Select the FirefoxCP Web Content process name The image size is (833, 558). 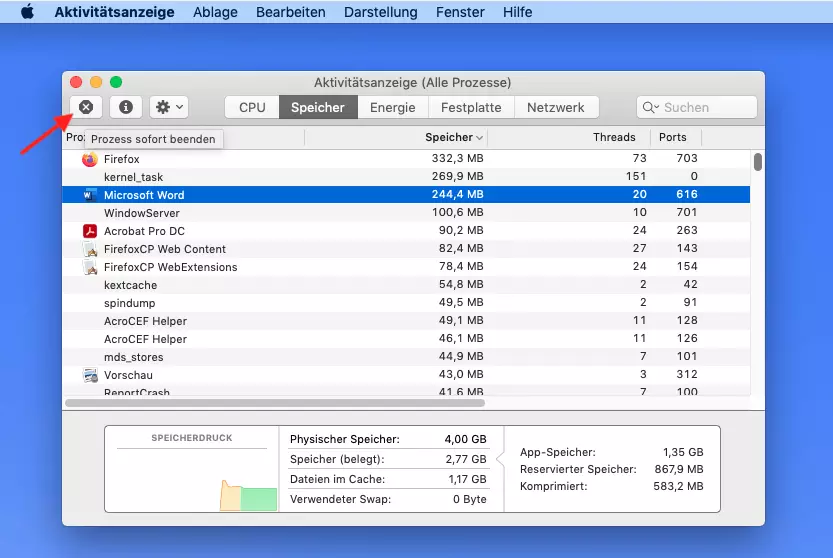tap(165, 249)
